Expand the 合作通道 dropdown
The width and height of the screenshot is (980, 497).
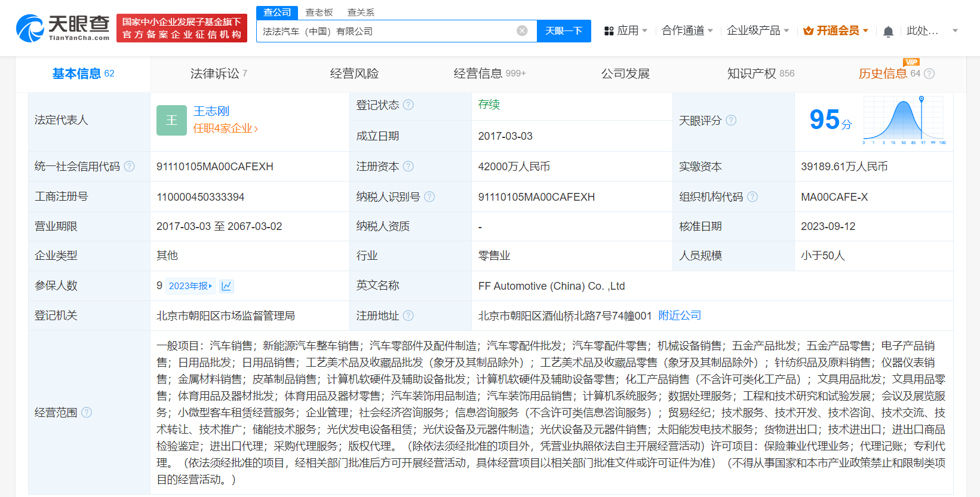(687, 30)
